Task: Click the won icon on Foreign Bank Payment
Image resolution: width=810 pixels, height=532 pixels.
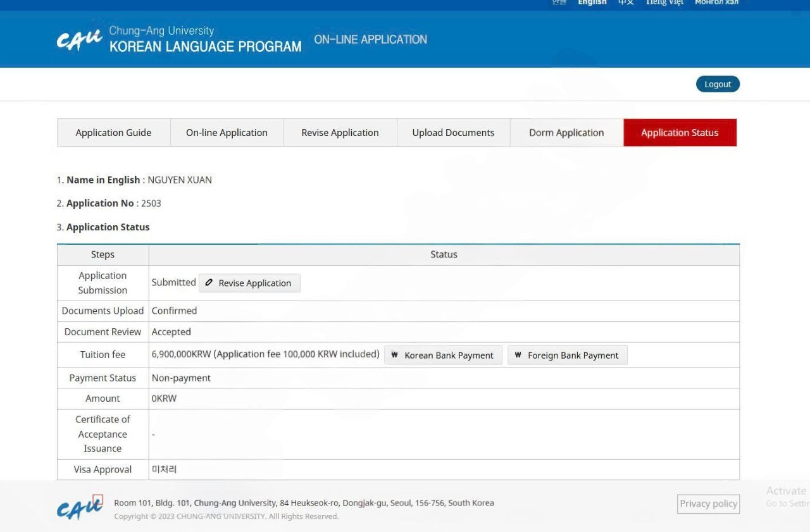Action: (x=518, y=355)
